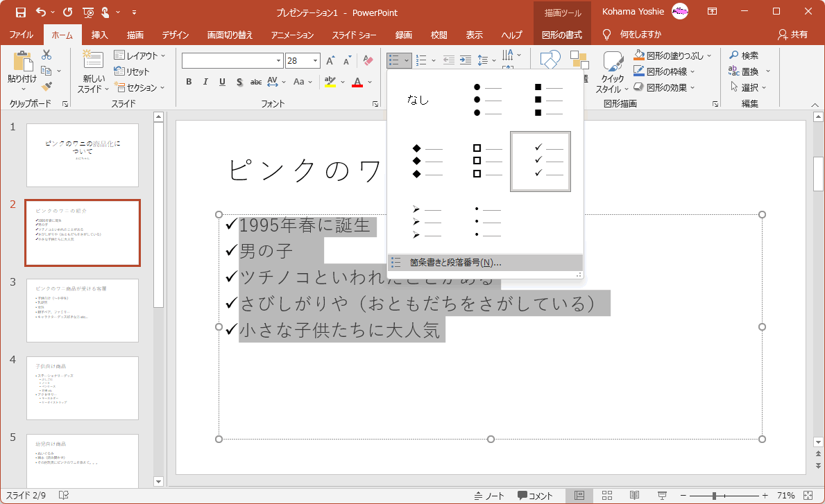825x504 pixels.
Task: Open the line spacing dropdown
Action: pos(486,60)
